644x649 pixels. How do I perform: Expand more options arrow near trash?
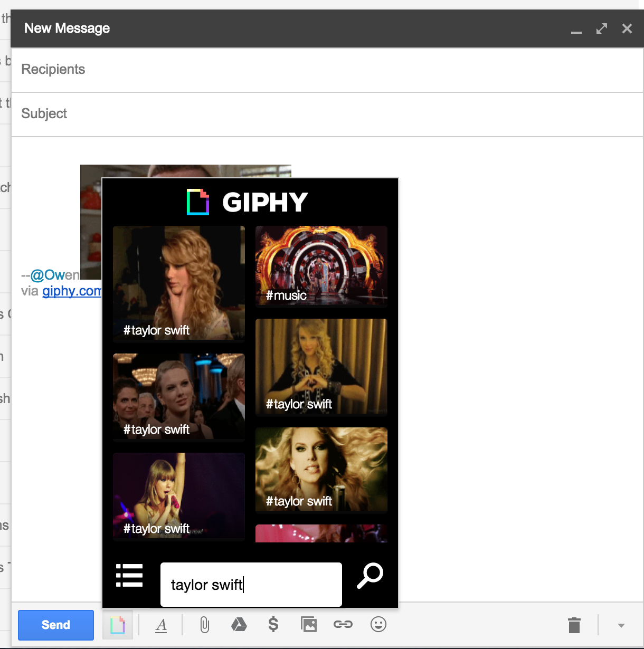[x=621, y=626]
